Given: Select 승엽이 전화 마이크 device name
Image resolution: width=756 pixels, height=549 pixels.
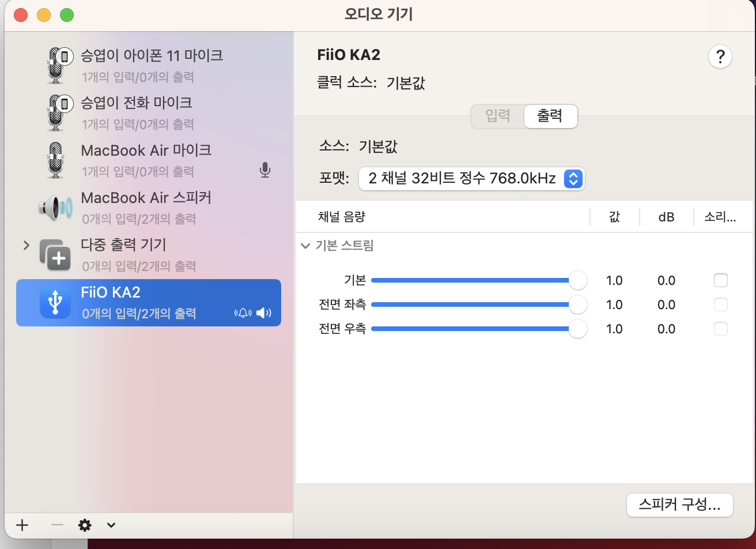Looking at the screenshot, I should pos(137,103).
